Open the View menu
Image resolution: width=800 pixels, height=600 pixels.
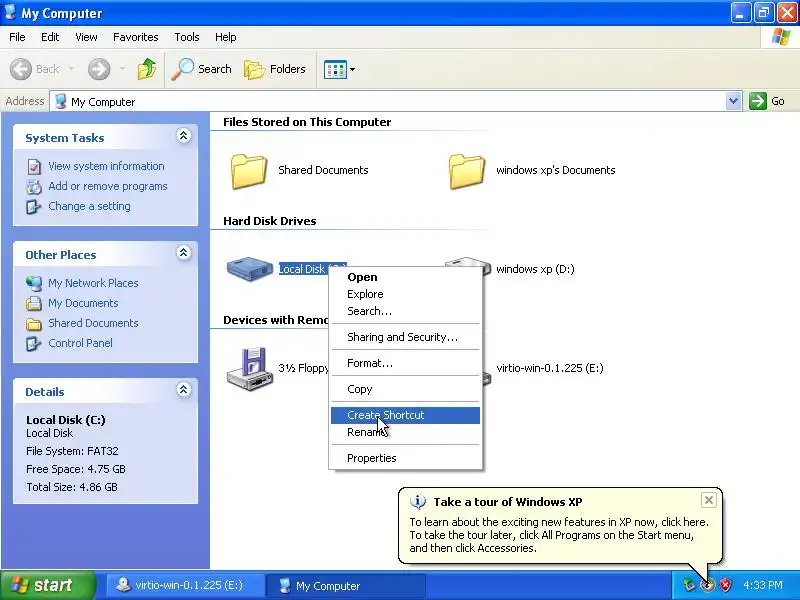click(86, 37)
